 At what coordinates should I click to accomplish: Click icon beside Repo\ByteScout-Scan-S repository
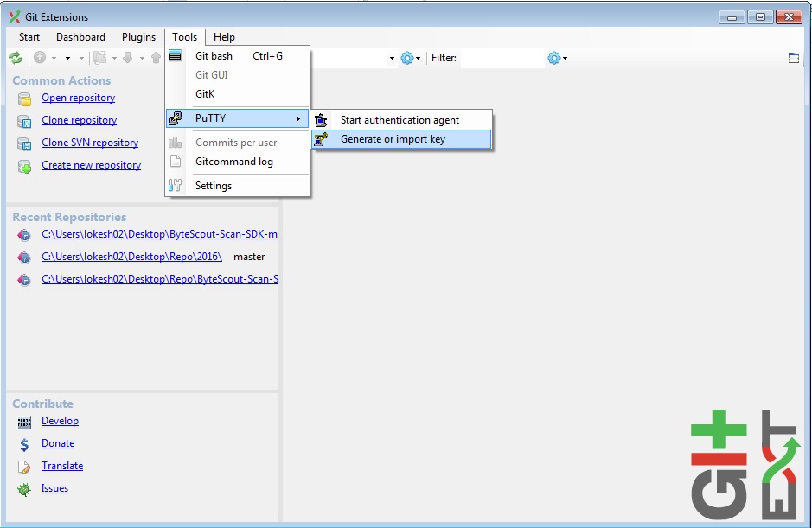click(x=24, y=280)
